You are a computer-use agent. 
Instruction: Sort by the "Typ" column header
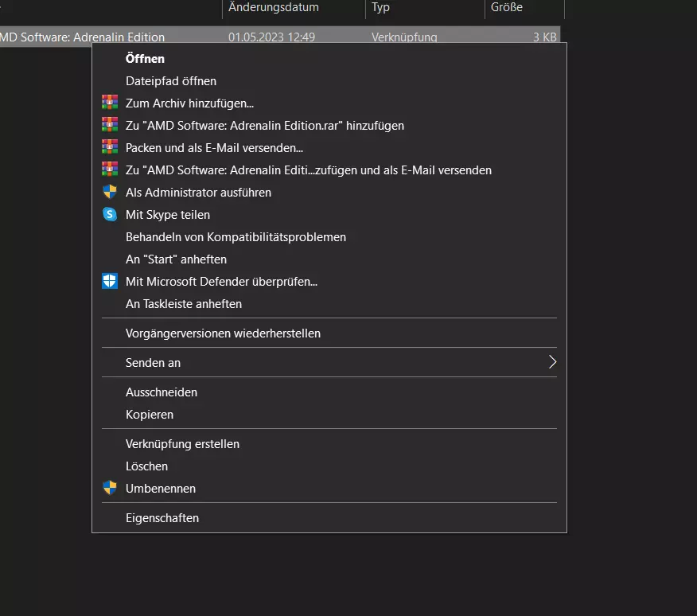(x=425, y=8)
